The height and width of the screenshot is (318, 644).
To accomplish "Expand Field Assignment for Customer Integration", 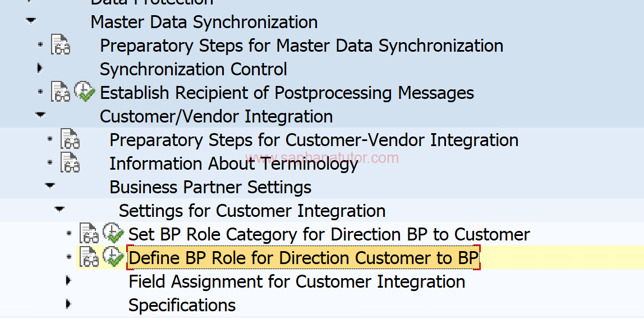I will 68,280.
